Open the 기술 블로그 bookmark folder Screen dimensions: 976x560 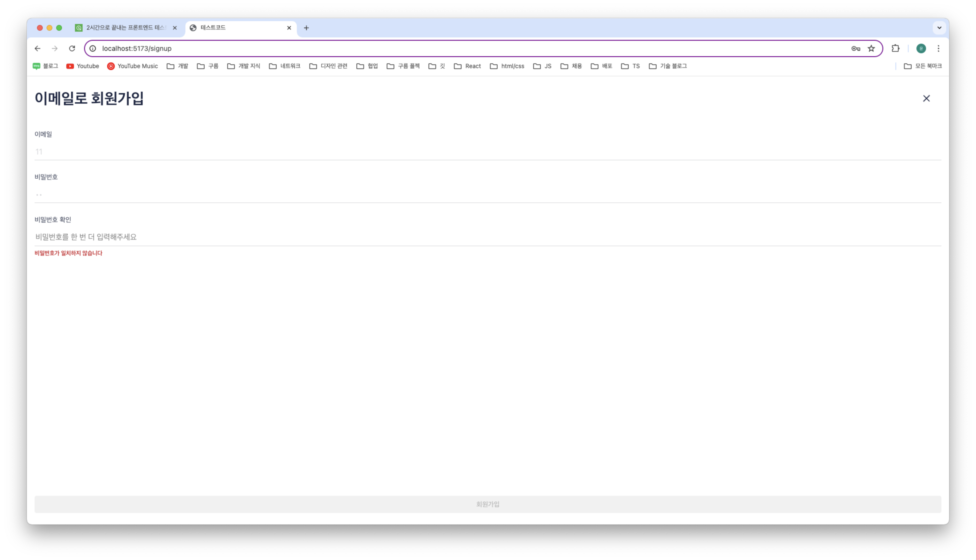click(x=668, y=66)
